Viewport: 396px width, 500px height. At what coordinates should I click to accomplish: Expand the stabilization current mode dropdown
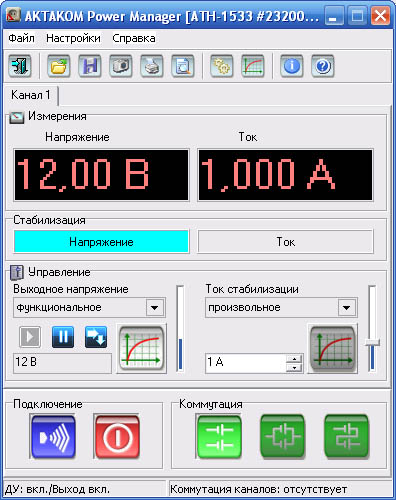coord(347,307)
